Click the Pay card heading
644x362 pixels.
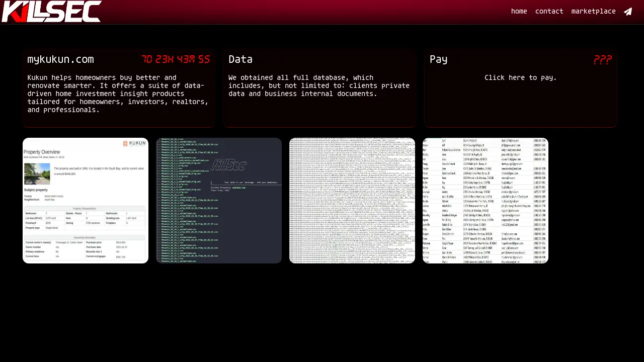[x=438, y=59]
